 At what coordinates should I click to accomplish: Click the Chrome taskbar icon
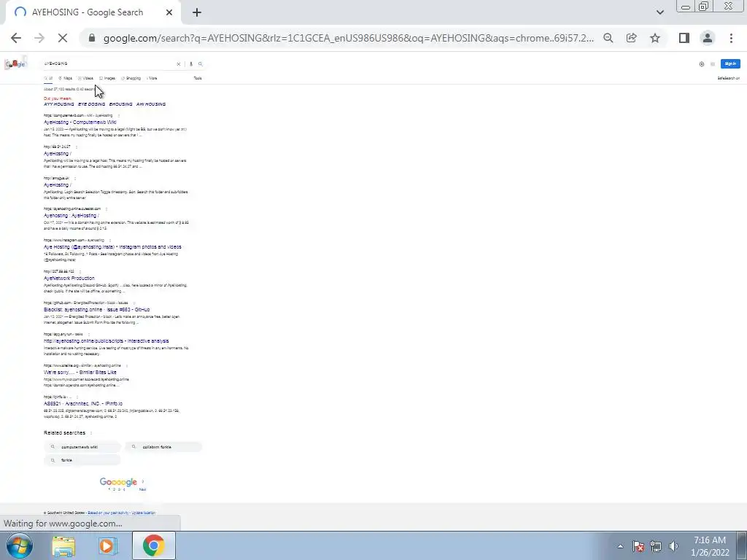[153, 545]
